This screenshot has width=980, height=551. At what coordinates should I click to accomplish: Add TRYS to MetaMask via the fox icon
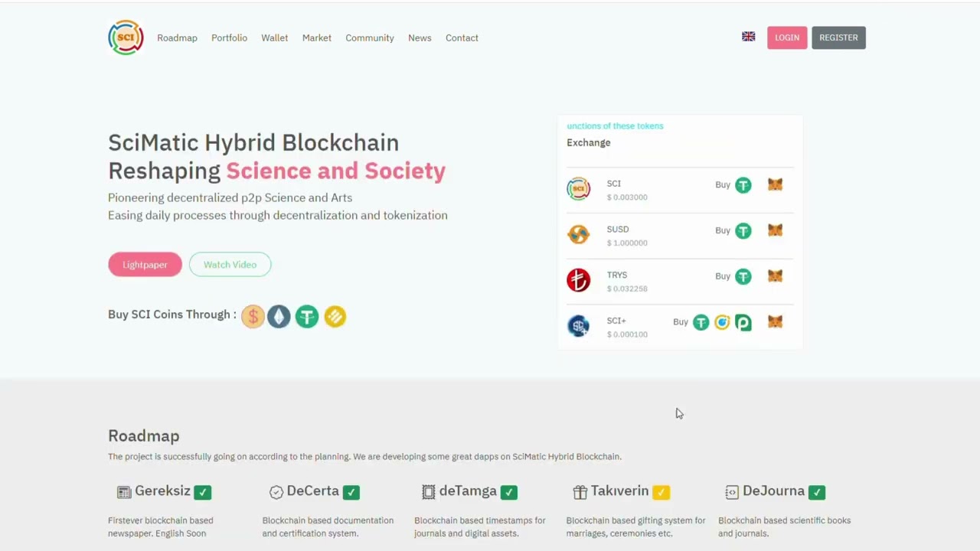(776, 276)
